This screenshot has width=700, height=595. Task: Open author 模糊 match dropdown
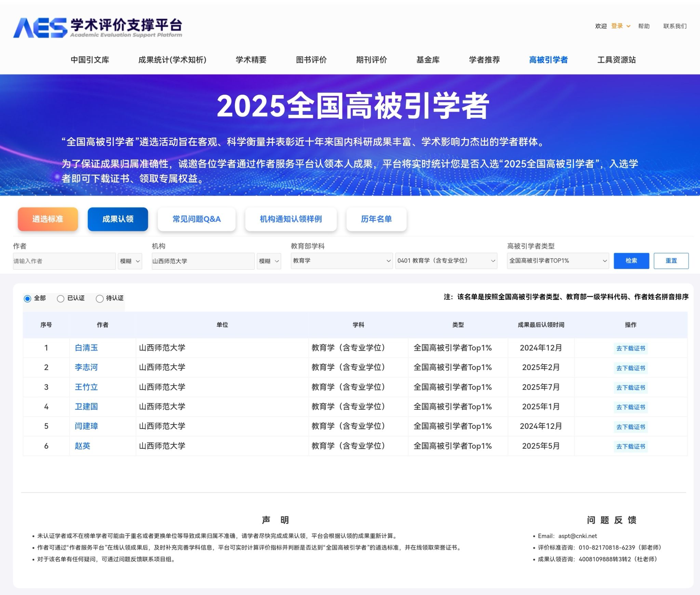coord(130,261)
